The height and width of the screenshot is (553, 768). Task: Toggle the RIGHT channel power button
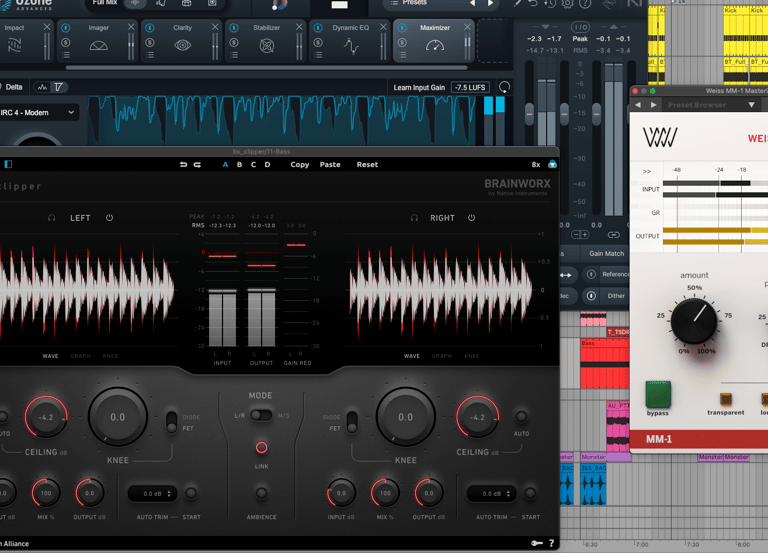coord(471,218)
